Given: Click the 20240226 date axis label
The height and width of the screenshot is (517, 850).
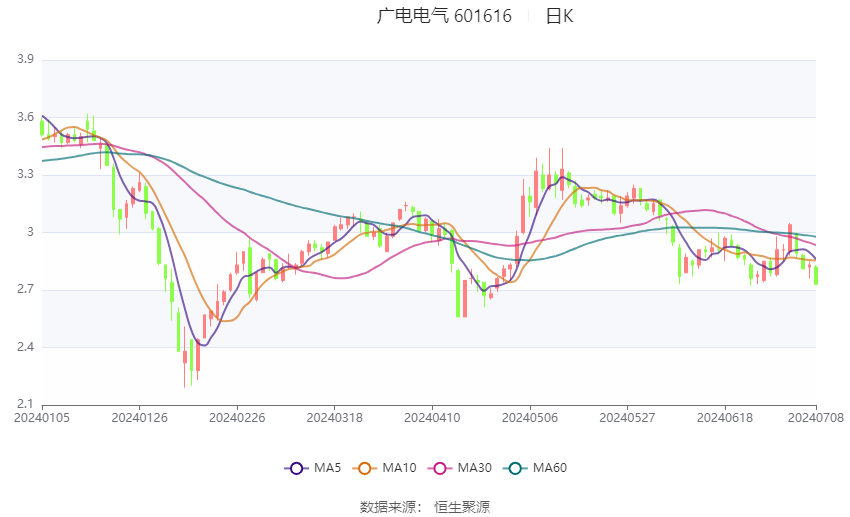Looking at the screenshot, I should click(x=237, y=418).
